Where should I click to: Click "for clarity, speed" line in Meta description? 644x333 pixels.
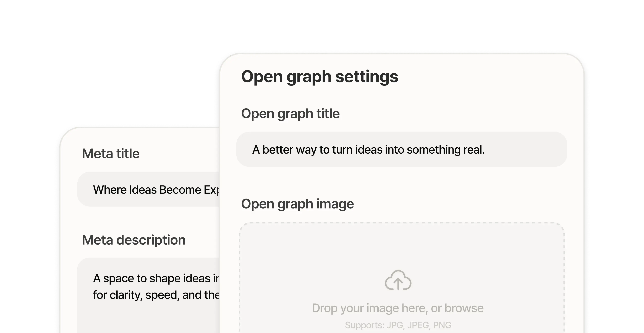(x=135, y=295)
